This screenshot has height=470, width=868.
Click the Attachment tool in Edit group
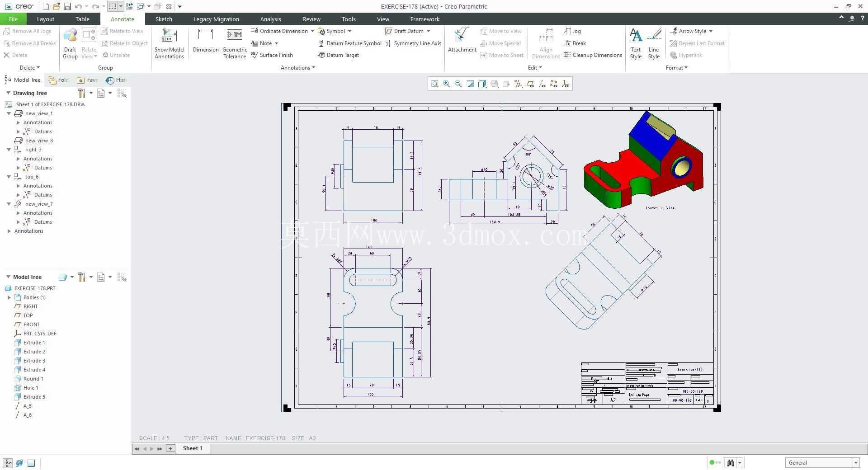(x=462, y=41)
